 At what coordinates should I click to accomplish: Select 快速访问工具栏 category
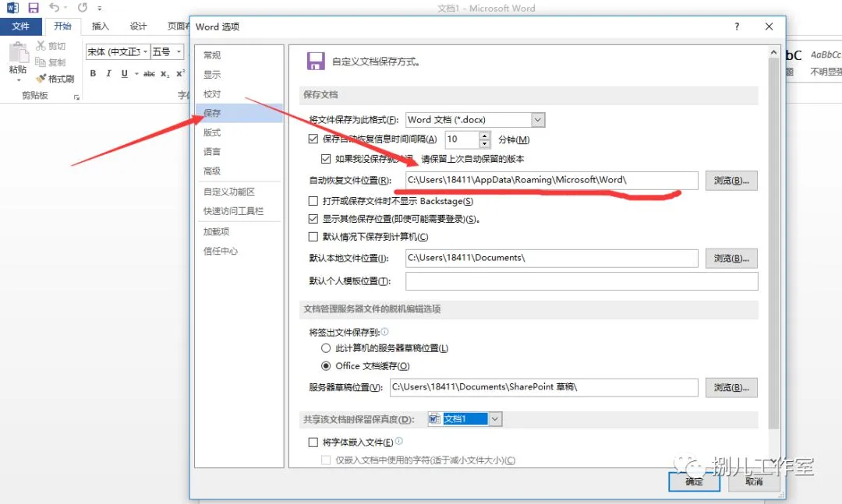(239, 211)
